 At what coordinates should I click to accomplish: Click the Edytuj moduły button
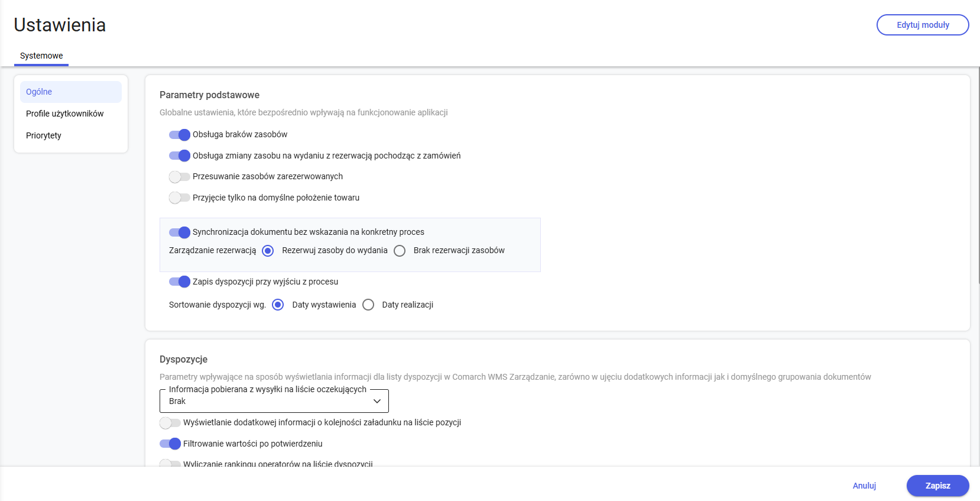click(923, 25)
